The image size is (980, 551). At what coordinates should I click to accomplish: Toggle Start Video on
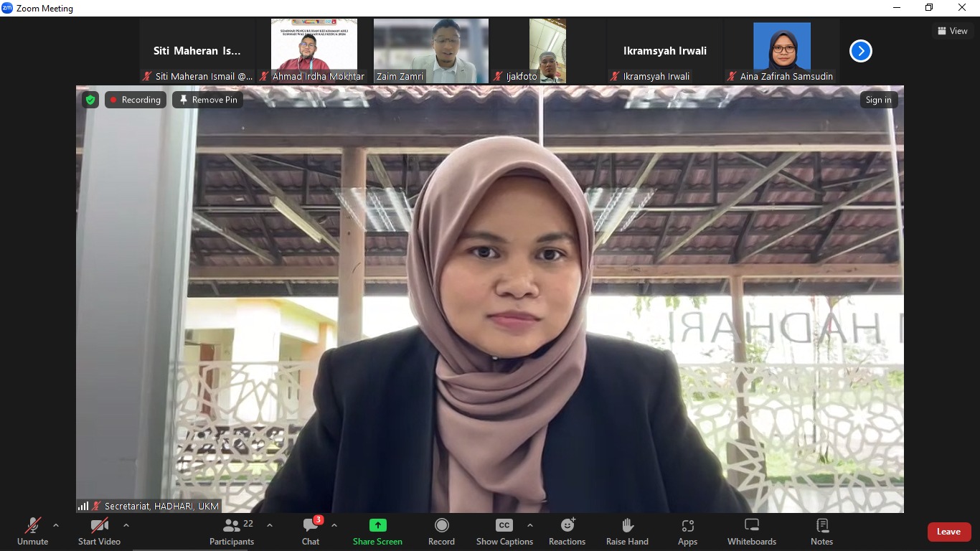pos(99,532)
